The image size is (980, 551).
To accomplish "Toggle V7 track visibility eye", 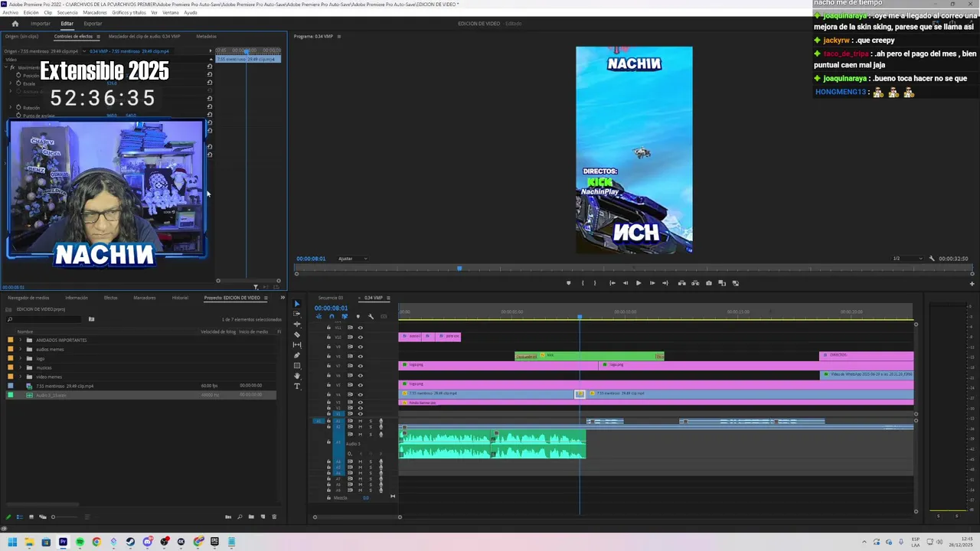I will [360, 366].
